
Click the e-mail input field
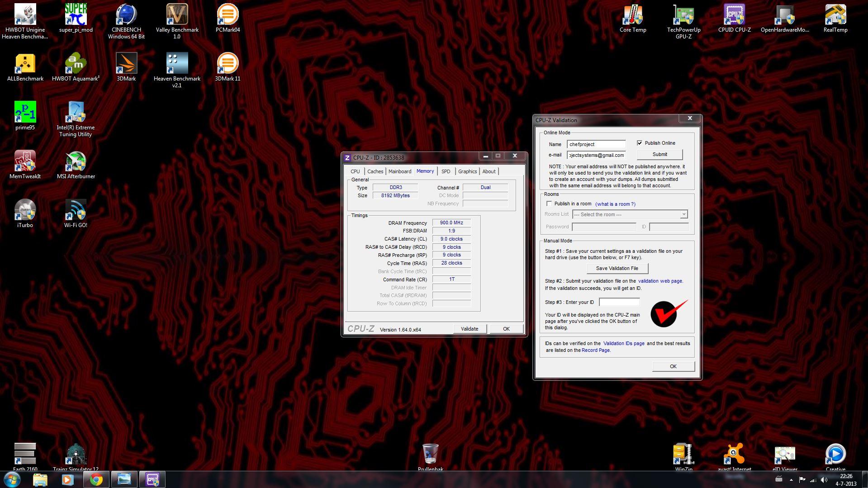(596, 155)
